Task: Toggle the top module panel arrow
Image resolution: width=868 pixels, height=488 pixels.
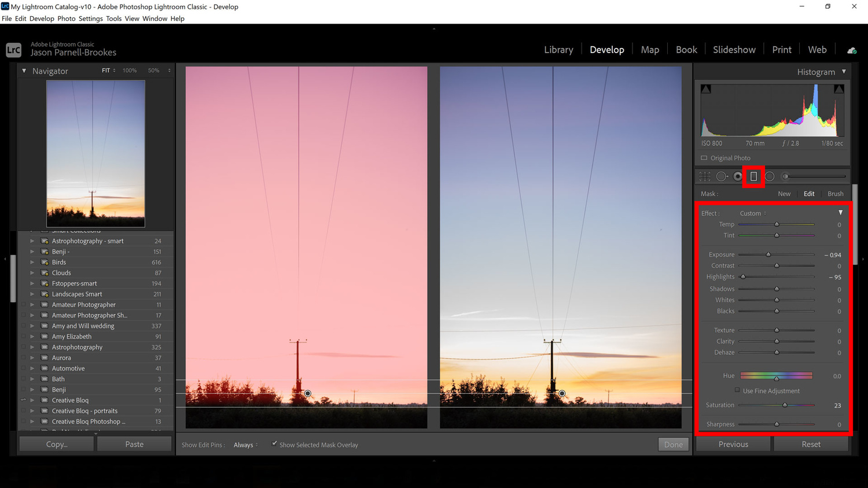Action: click(x=434, y=28)
